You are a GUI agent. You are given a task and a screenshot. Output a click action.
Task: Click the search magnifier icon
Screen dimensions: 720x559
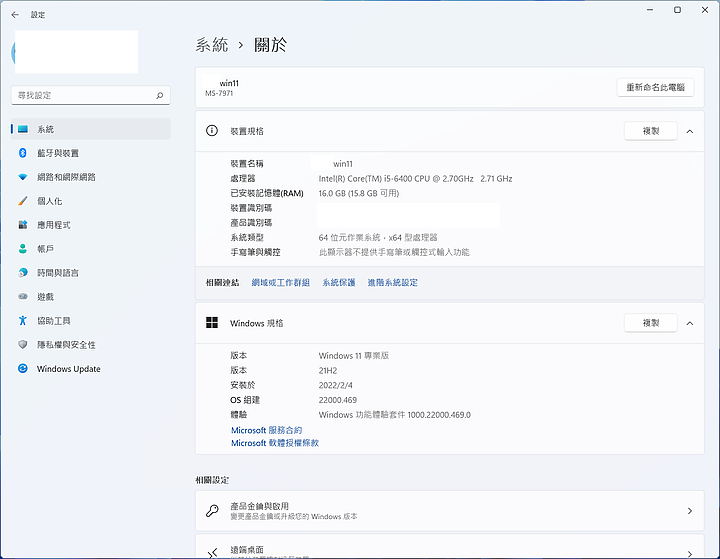pyautogui.click(x=159, y=96)
